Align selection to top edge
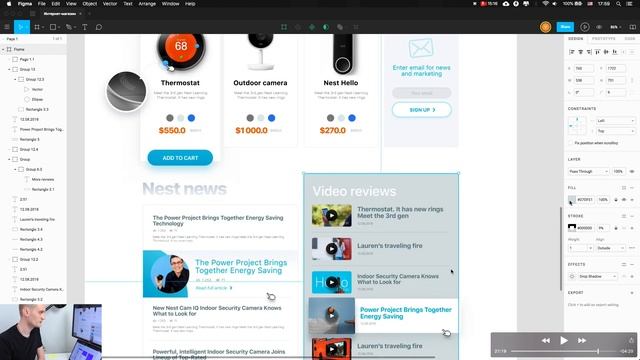The width and height of the screenshot is (640, 360). click(x=598, y=52)
